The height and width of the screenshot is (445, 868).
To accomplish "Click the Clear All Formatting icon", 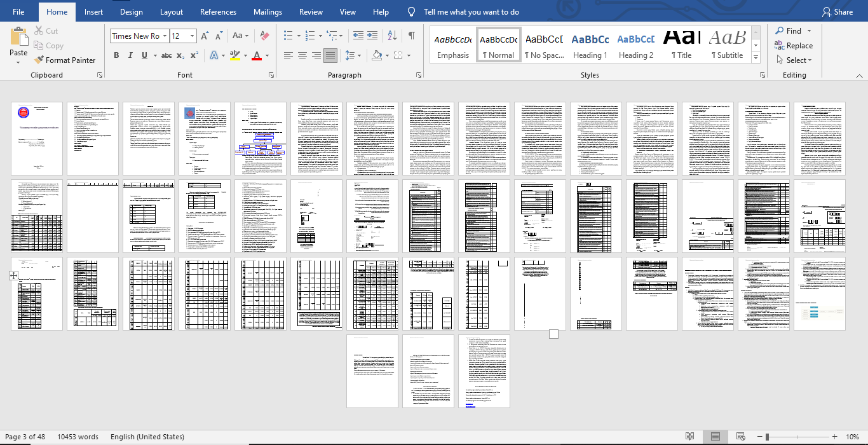I will click(x=265, y=36).
